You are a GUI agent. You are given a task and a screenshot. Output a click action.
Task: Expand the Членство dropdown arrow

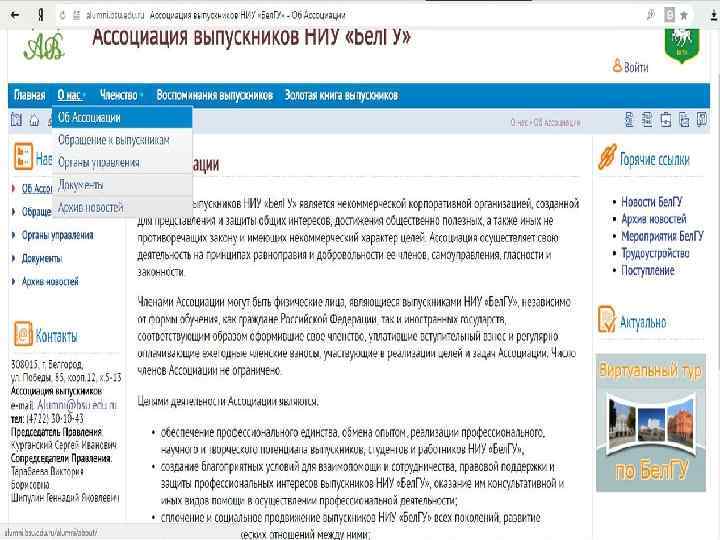tap(142, 96)
